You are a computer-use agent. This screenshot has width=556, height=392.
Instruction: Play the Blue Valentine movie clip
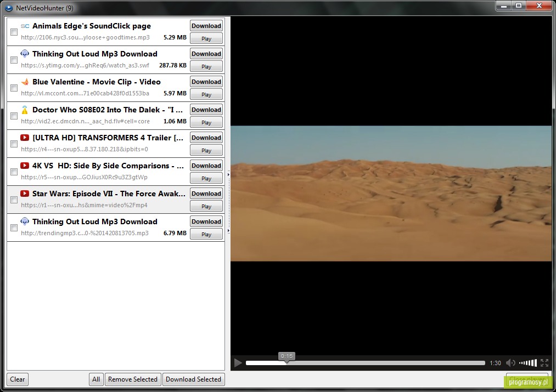(206, 94)
